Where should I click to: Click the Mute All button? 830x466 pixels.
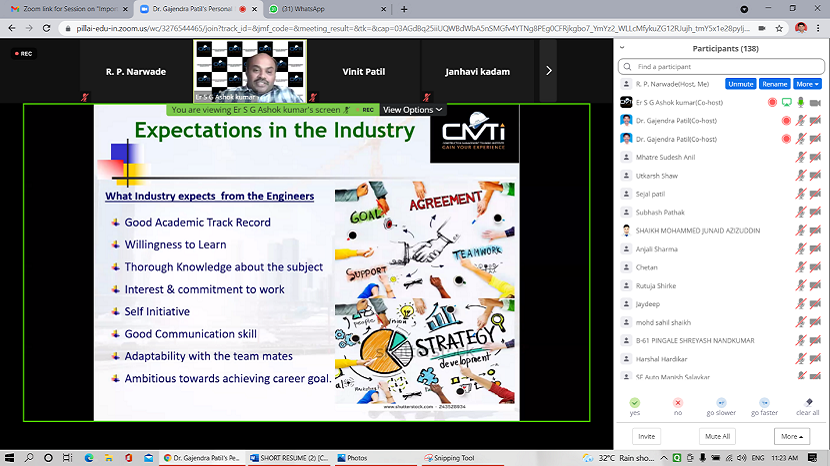click(x=717, y=436)
